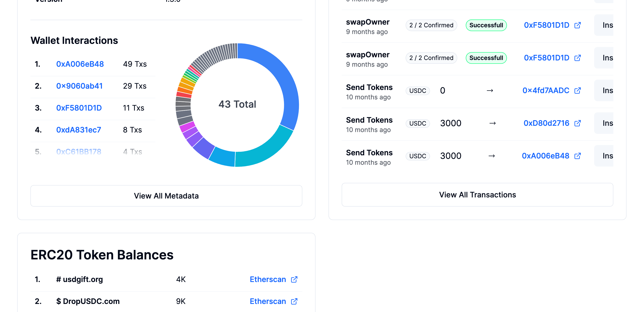Click the Etherscan link for usdgift.org
Viewport: 644px width, 312px height.
[x=268, y=279]
